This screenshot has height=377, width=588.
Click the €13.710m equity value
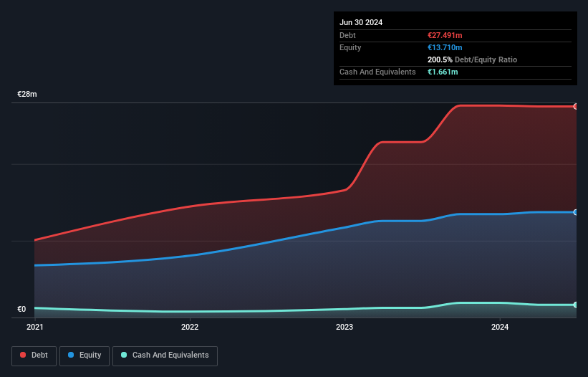pyautogui.click(x=445, y=47)
